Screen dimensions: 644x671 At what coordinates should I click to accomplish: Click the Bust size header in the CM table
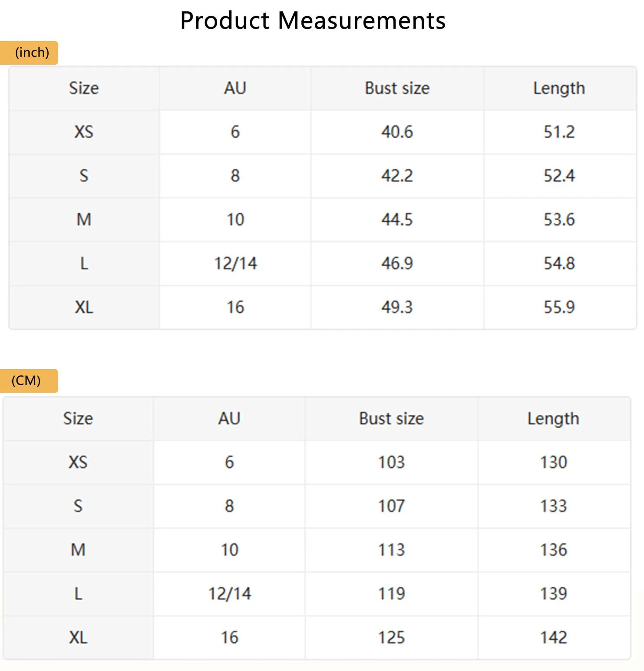[391, 418]
